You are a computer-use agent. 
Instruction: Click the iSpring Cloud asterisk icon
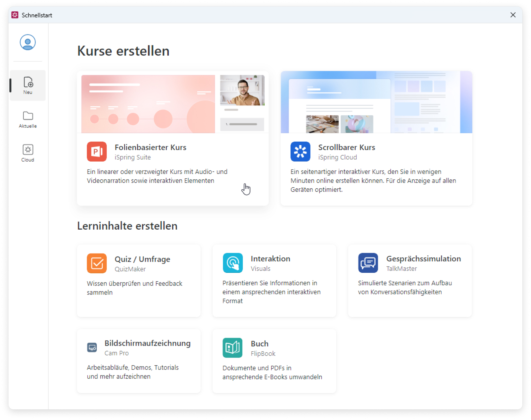tap(300, 152)
